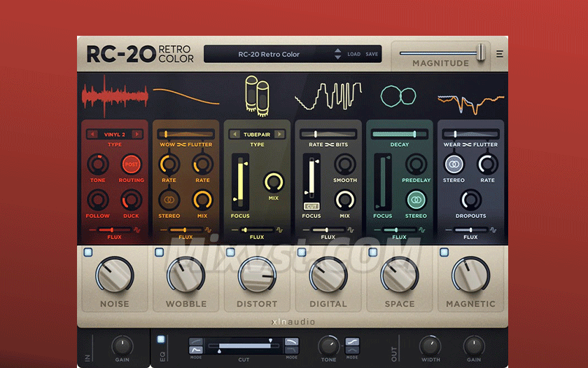This screenshot has height=368, width=588.
Task: Click the large DISTORT amount knob
Action: [x=258, y=275]
